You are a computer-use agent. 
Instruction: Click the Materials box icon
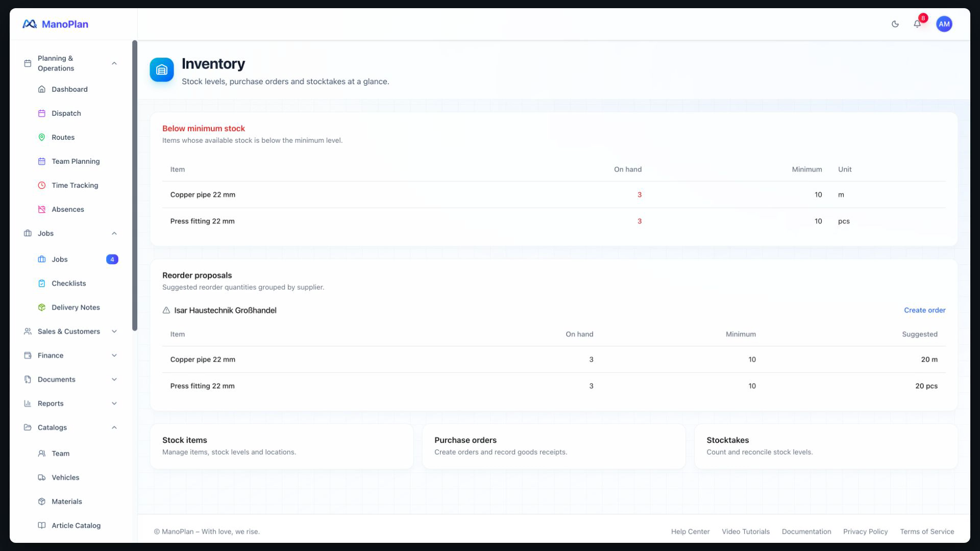[x=42, y=501]
